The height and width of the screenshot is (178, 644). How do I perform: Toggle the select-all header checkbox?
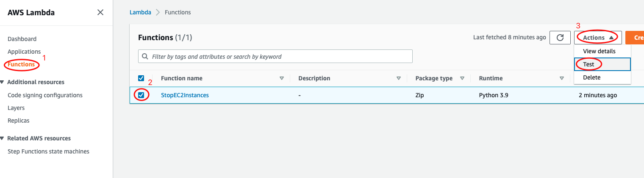point(141,78)
